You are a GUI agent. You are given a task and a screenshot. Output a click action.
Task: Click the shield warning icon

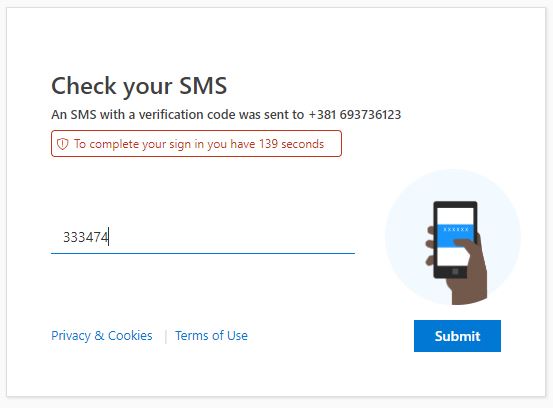(62, 144)
